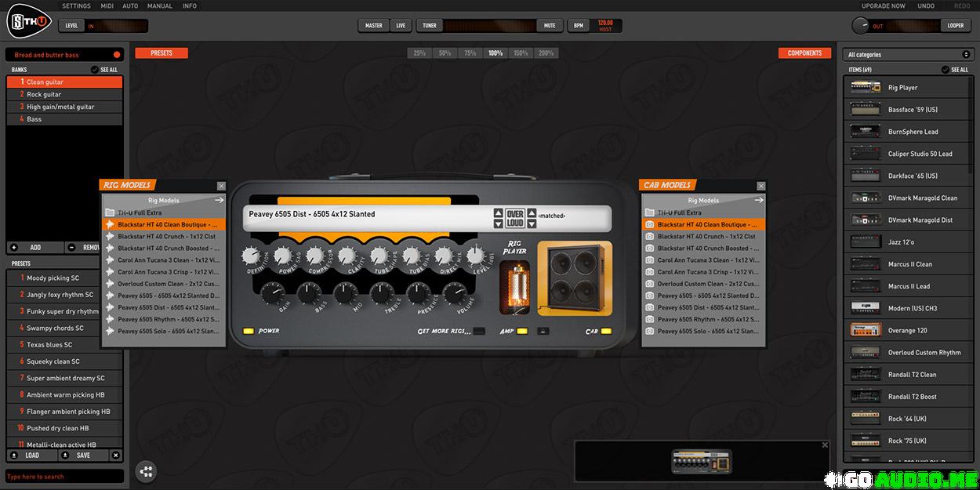Click lock icon between Amp and Cab
Viewport: 980px width, 490px height.
coord(543,332)
